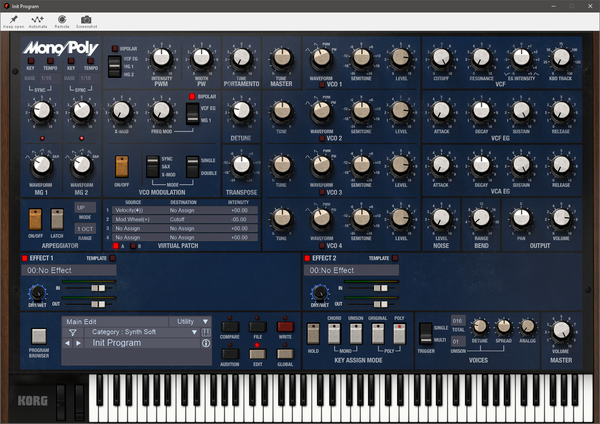Screen dimensions: 600x424
Task: Click the WRITE button
Action: click(285, 327)
